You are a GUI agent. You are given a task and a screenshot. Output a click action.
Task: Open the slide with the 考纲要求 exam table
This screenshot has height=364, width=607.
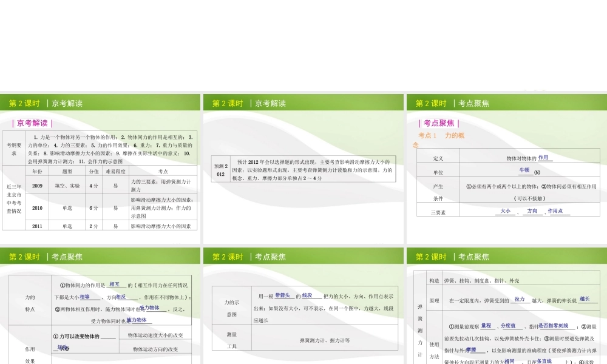pos(100,169)
